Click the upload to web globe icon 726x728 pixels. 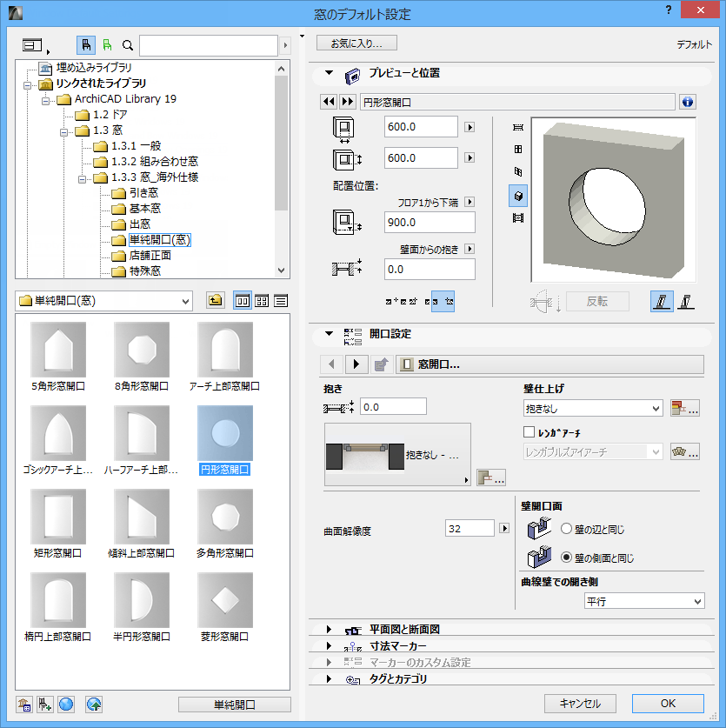coord(94,705)
